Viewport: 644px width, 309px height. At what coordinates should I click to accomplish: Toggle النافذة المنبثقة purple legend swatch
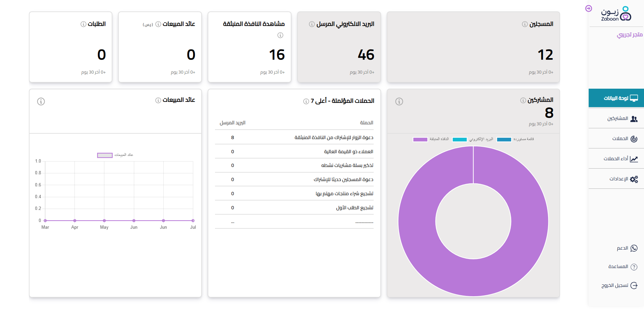coord(420,139)
